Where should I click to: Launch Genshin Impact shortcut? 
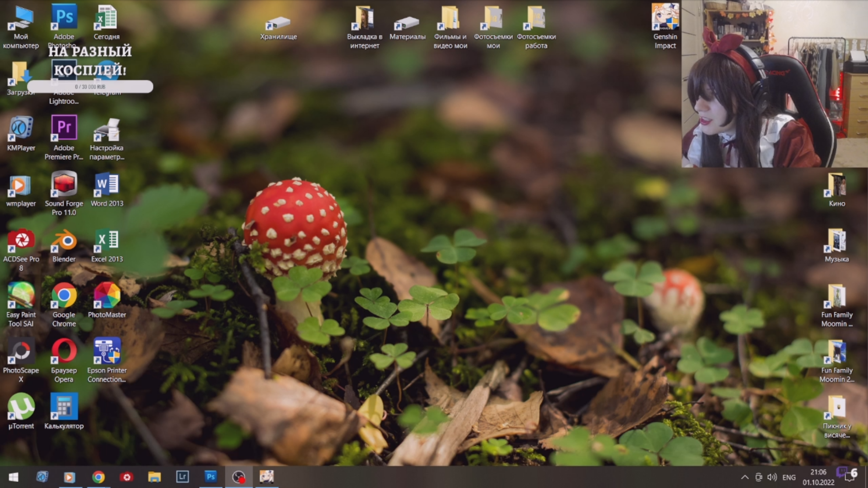665,26
